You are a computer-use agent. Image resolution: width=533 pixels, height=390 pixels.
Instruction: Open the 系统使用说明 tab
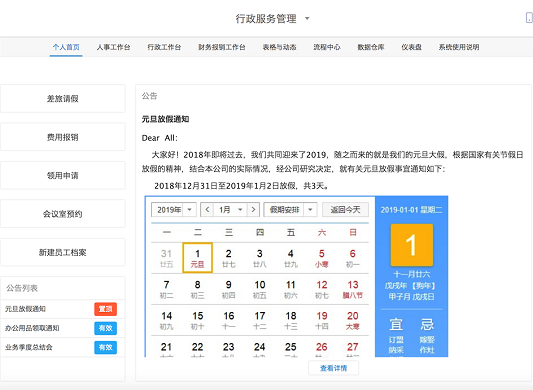pyautogui.click(x=459, y=47)
